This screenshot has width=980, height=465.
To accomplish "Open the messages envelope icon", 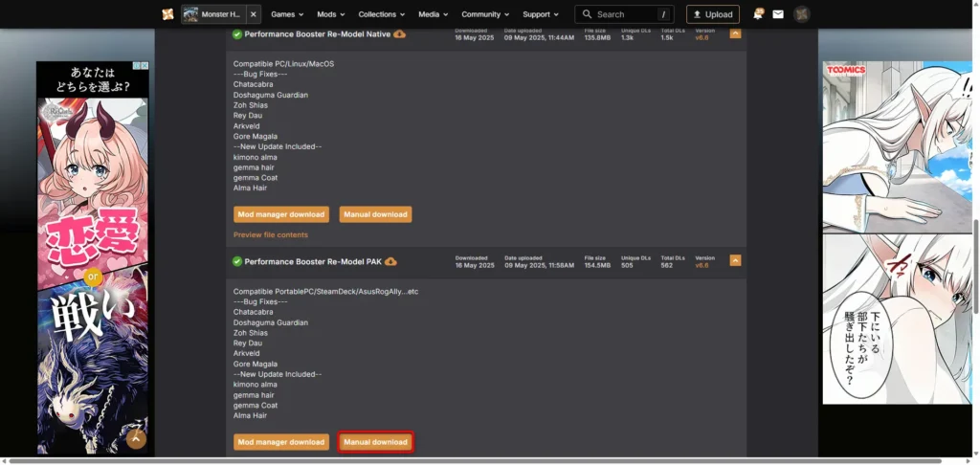I will point(778,14).
